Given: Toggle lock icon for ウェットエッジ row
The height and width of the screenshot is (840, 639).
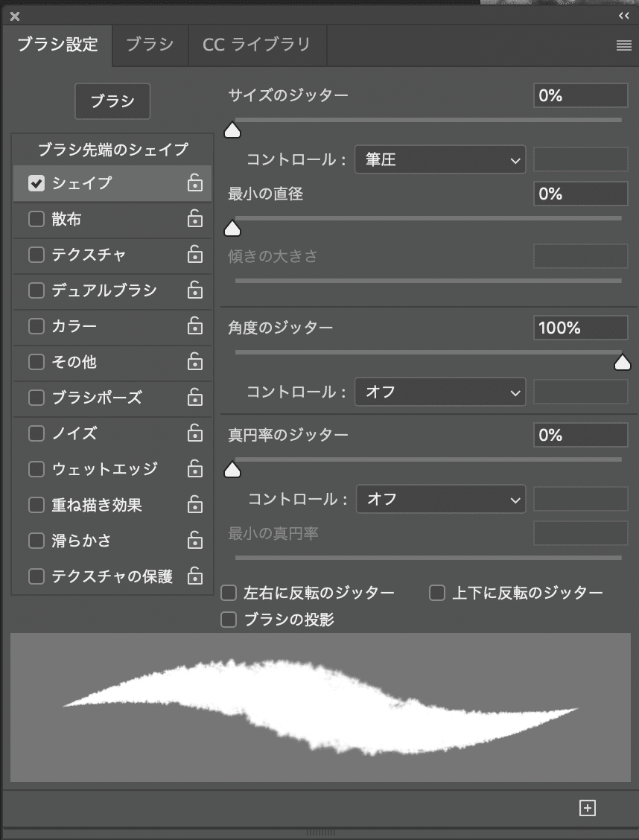Looking at the screenshot, I should 195,469.
